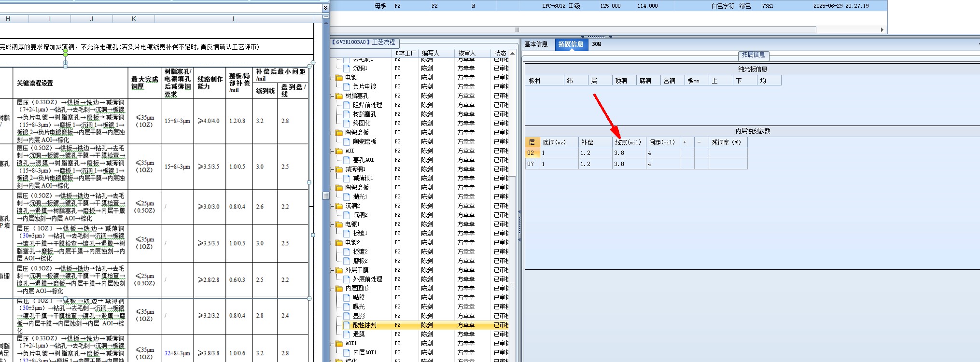Click the AOI folder icon
Screen dimensions: 980x362
pyautogui.click(x=339, y=151)
